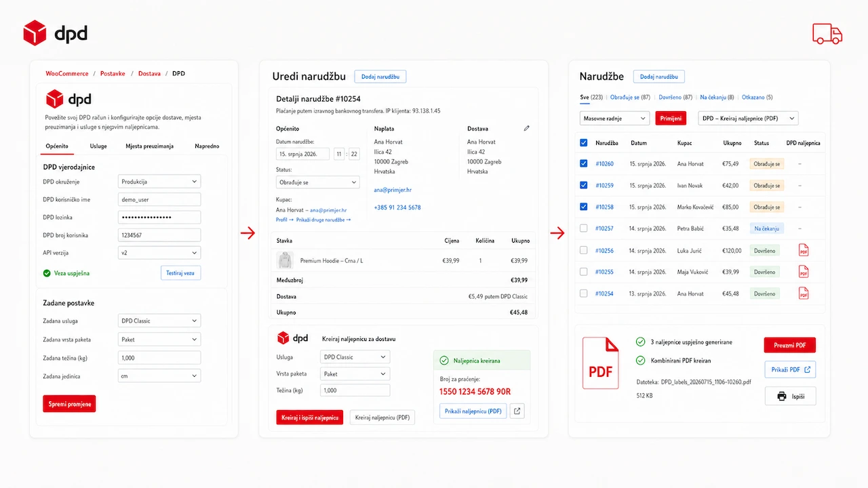Click the pencil edit icon next to Dostava
The height and width of the screenshot is (488, 868).
pyautogui.click(x=527, y=128)
